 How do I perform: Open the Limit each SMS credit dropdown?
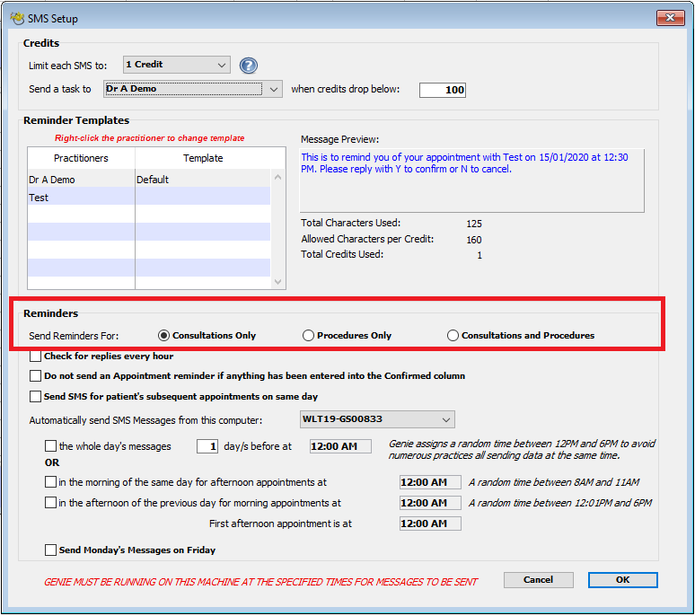pyautogui.click(x=176, y=65)
